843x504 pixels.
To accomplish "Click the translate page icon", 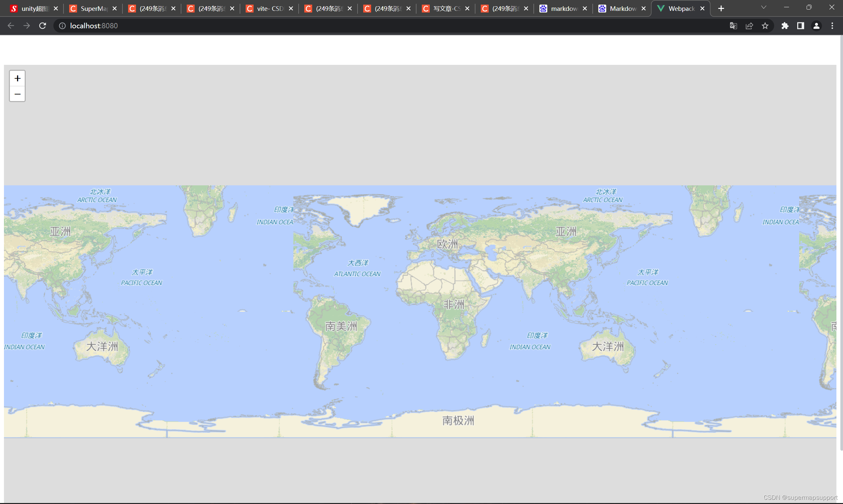I will (733, 26).
